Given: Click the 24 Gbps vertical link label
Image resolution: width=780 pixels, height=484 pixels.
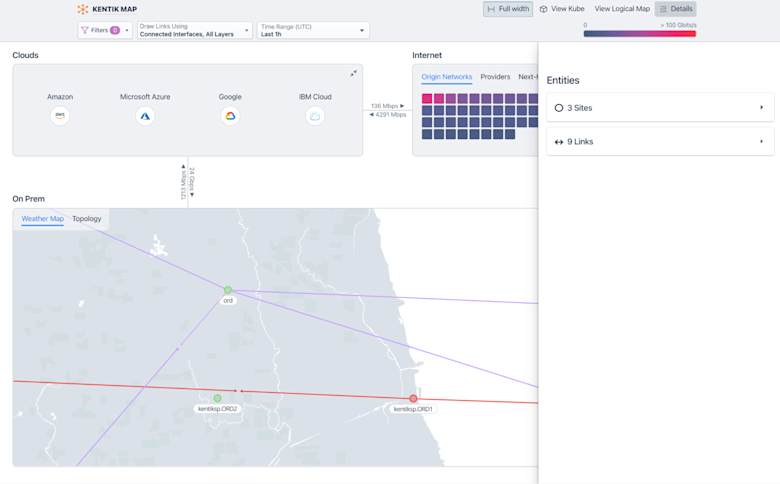Looking at the screenshot, I should click(192, 182).
